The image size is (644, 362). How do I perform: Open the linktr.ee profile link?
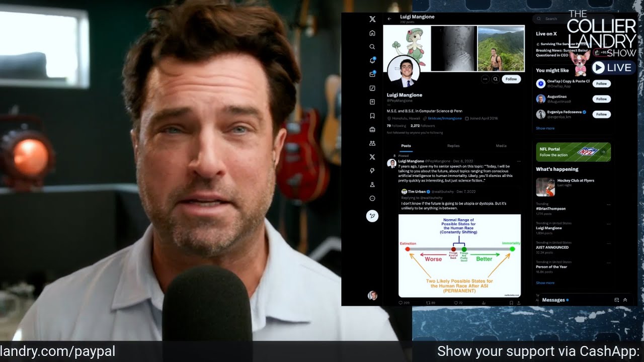point(445,118)
